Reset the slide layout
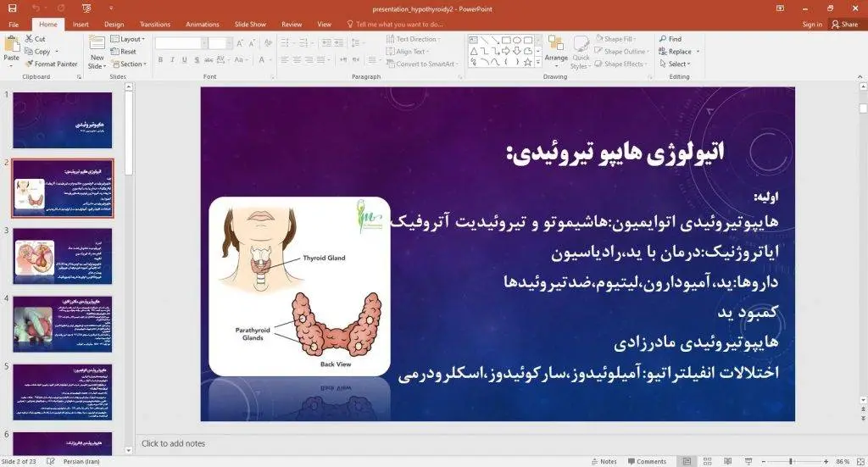The width and height of the screenshot is (868, 467). click(x=124, y=52)
